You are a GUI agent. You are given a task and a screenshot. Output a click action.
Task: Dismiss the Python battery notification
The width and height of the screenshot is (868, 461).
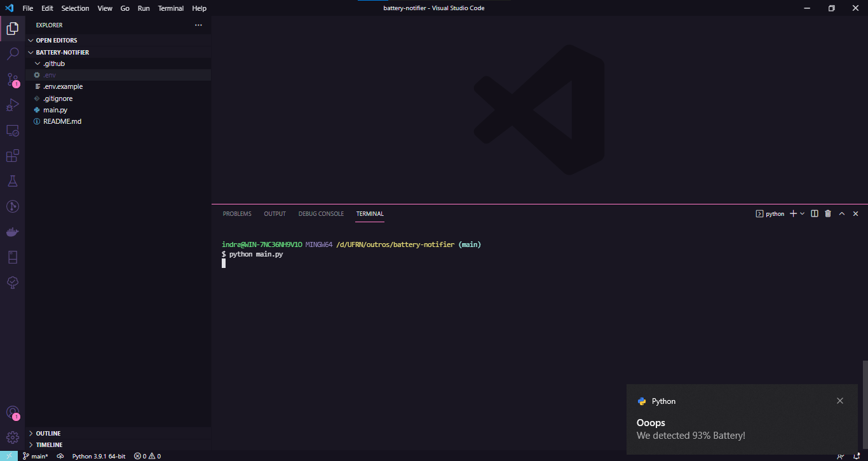pyautogui.click(x=840, y=401)
